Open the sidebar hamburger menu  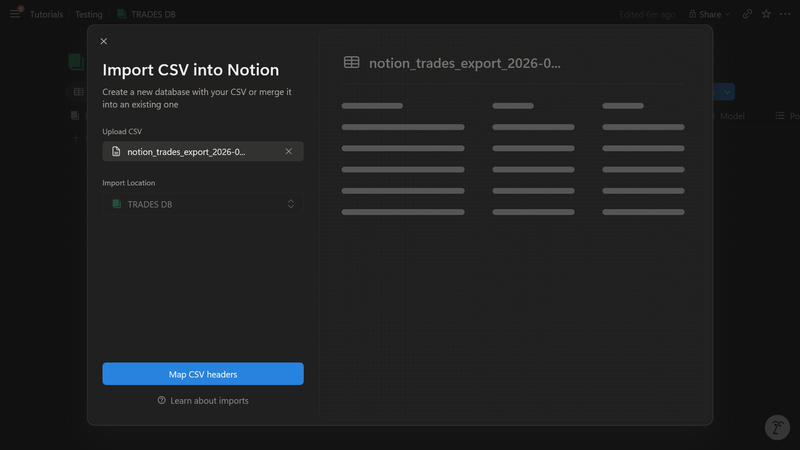(15, 14)
